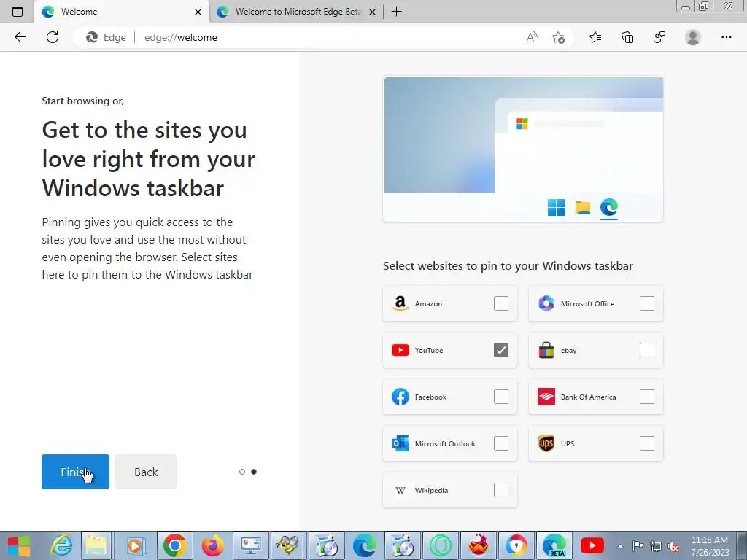Click the taskbar preview illustration
747x560 pixels.
pyautogui.click(x=523, y=149)
